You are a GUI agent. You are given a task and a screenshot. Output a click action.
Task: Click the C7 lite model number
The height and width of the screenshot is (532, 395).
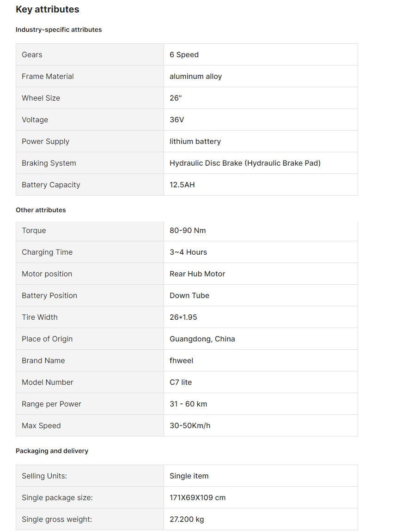(180, 382)
